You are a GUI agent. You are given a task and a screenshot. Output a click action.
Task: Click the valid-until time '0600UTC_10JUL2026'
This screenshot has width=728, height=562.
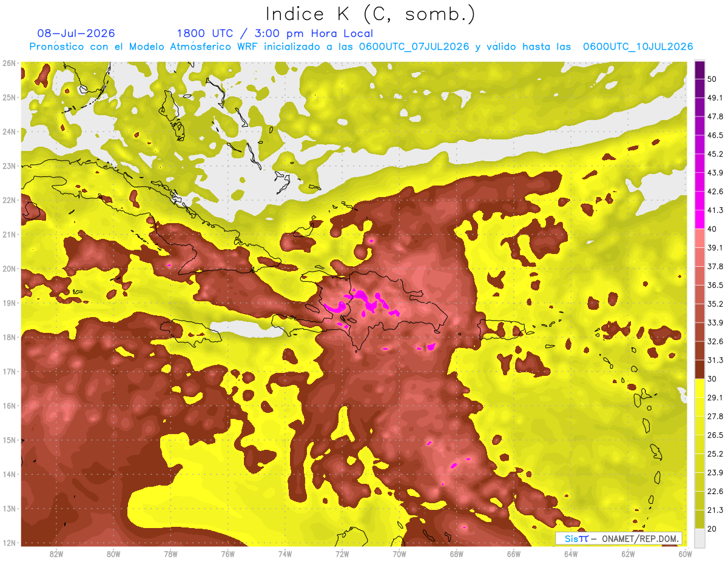point(638,47)
